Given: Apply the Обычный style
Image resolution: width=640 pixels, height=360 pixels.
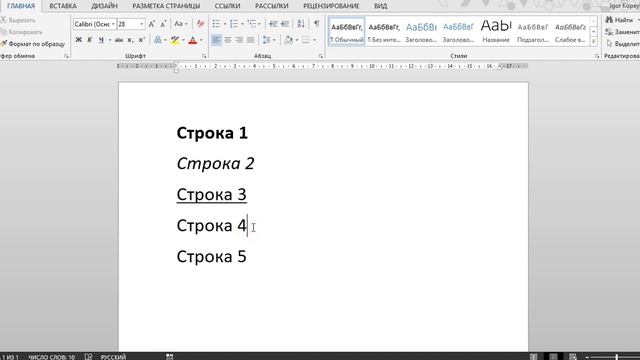Looking at the screenshot, I should (x=347, y=32).
